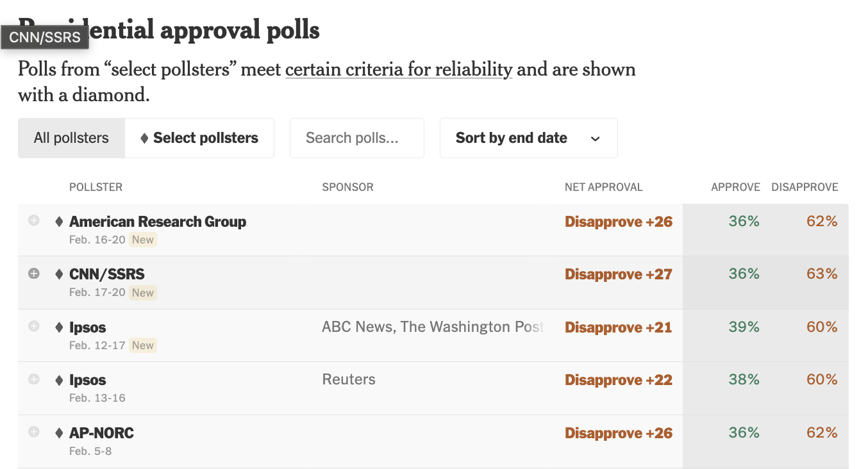Viewport: 868px width, 469px height.
Task: Expand the American Research Group poll row
Action: [x=34, y=221]
